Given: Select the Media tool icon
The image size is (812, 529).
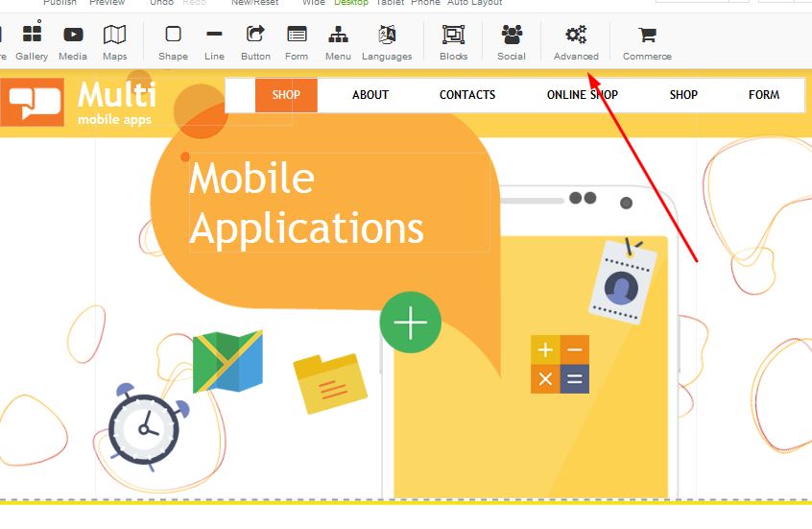Looking at the screenshot, I should (x=73, y=41).
